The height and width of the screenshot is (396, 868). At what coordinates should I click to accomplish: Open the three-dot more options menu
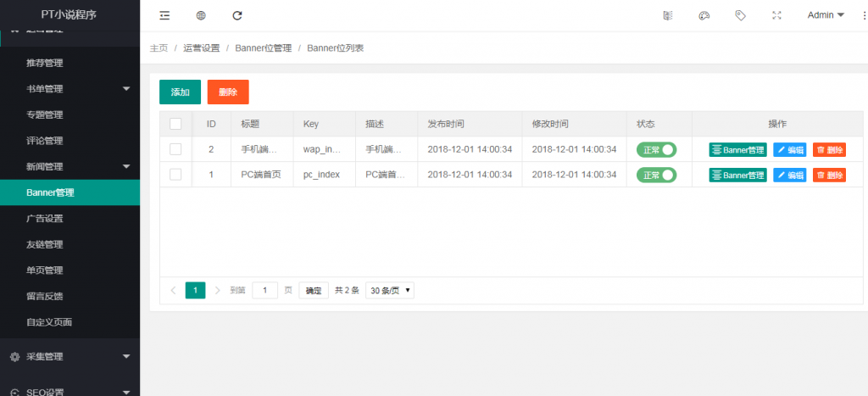coord(863,15)
